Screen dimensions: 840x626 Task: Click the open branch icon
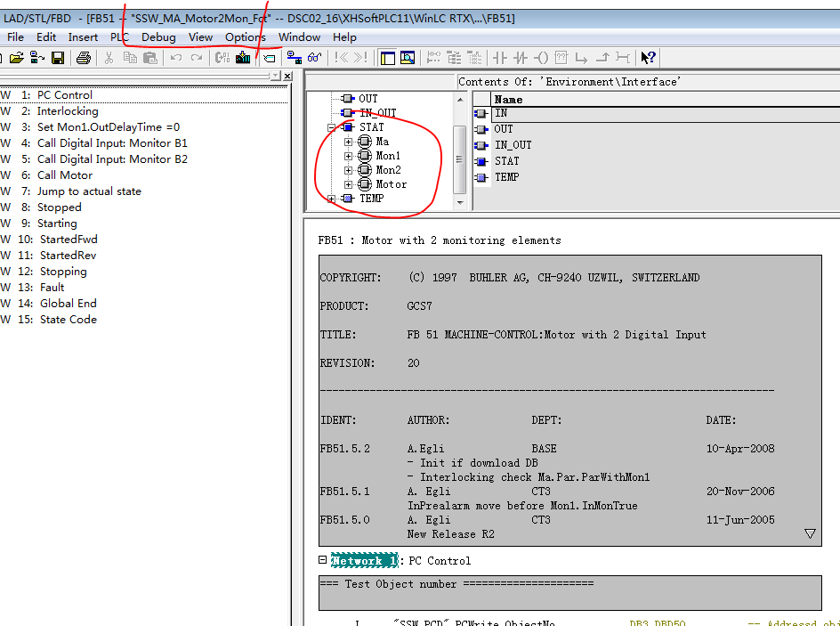click(582, 58)
